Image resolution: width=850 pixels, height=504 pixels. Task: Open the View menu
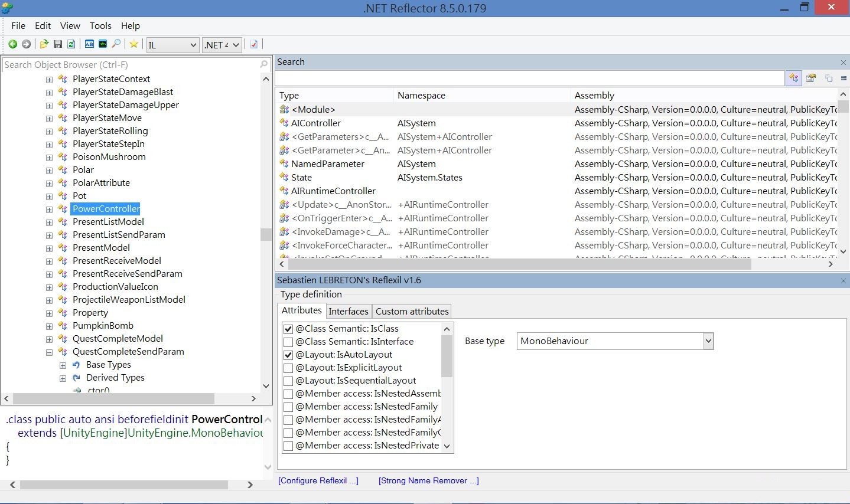[x=70, y=25]
